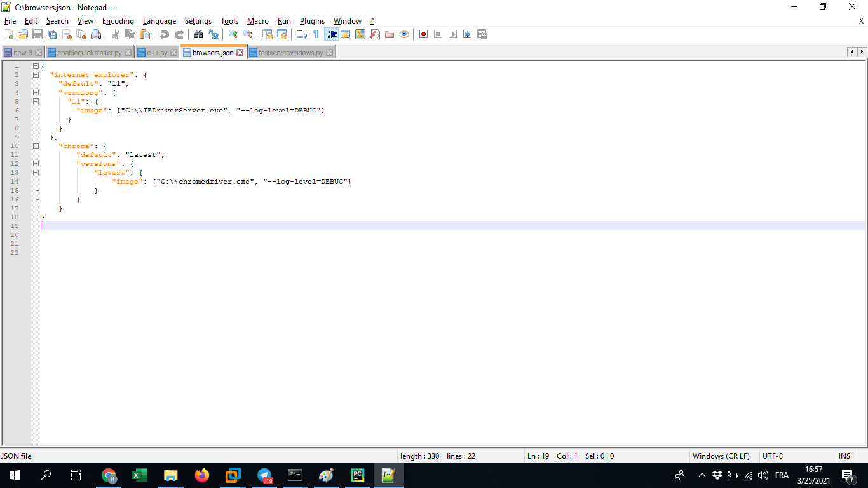Open the Search menu
Viewport: 868px width, 488px height.
[57, 21]
